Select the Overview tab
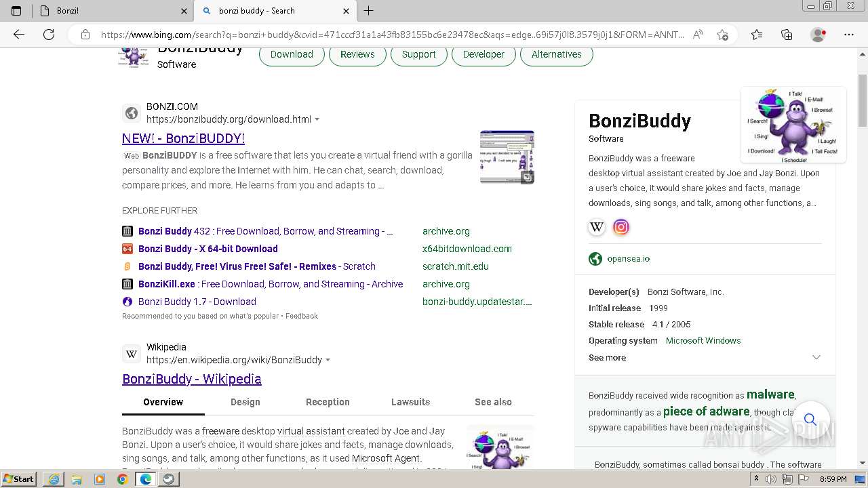The height and width of the screenshot is (488, 868). (163, 402)
